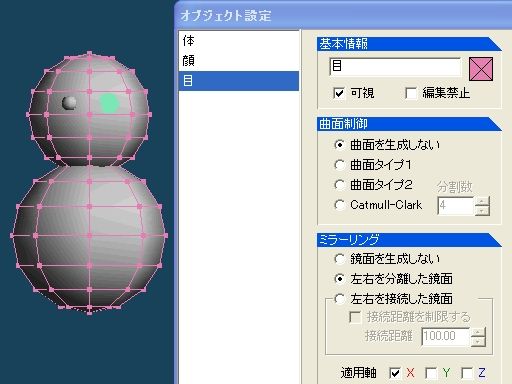The height and width of the screenshot is (384, 512).
Task: Edit the object name field containing 目
Action: pyautogui.click(x=395, y=67)
